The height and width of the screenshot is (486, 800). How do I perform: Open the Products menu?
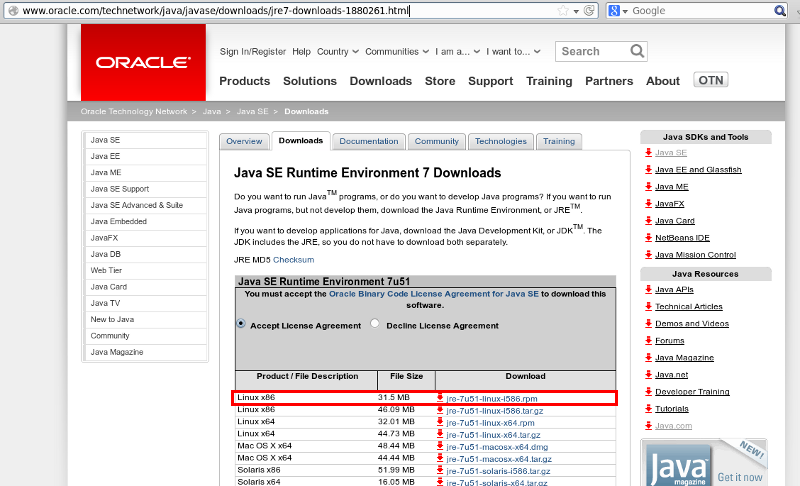pos(244,81)
